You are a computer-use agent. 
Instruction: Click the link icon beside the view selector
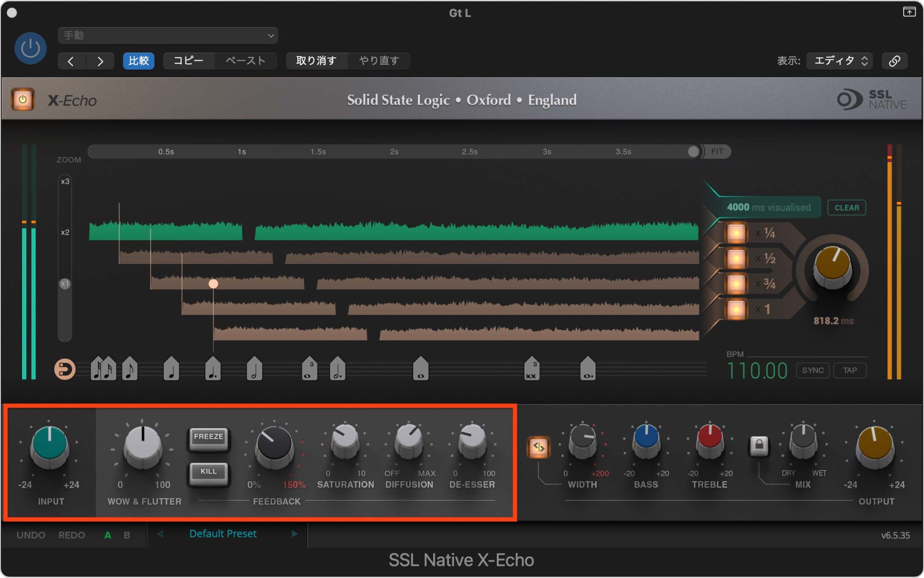click(x=895, y=60)
